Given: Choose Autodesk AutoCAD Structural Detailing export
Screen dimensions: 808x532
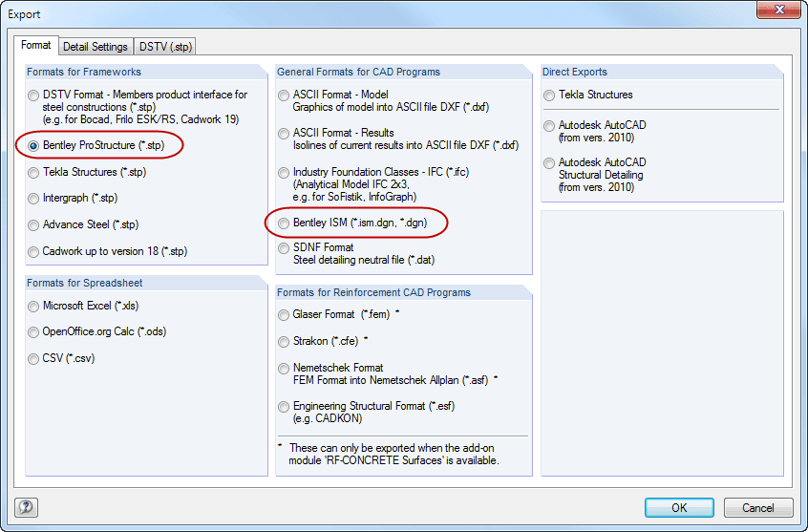Looking at the screenshot, I should [549, 163].
